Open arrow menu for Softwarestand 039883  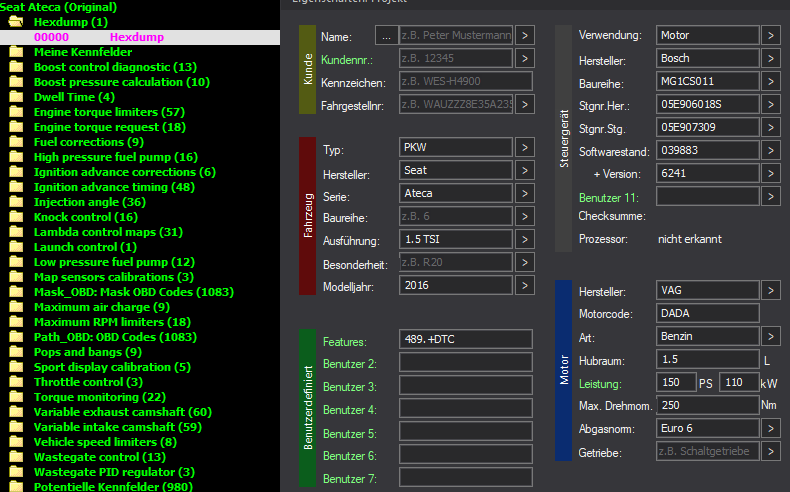pyautogui.click(x=770, y=150)
